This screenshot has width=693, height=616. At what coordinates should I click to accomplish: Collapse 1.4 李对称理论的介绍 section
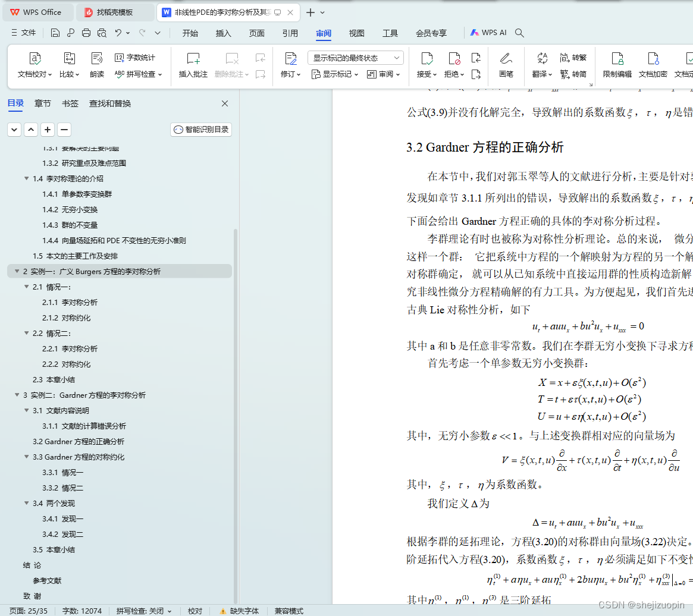(x=27, y=178)
